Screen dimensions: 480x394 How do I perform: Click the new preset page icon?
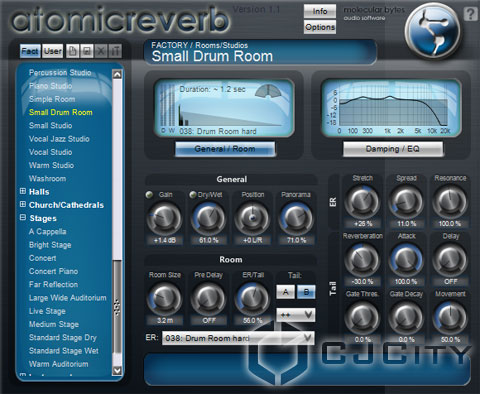pos(72,51)
